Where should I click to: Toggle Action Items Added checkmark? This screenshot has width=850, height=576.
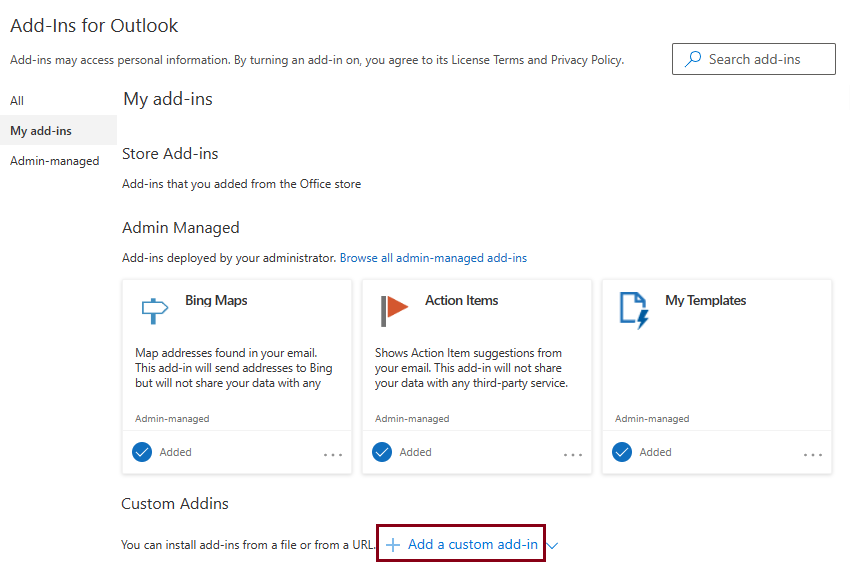[382, 452]
